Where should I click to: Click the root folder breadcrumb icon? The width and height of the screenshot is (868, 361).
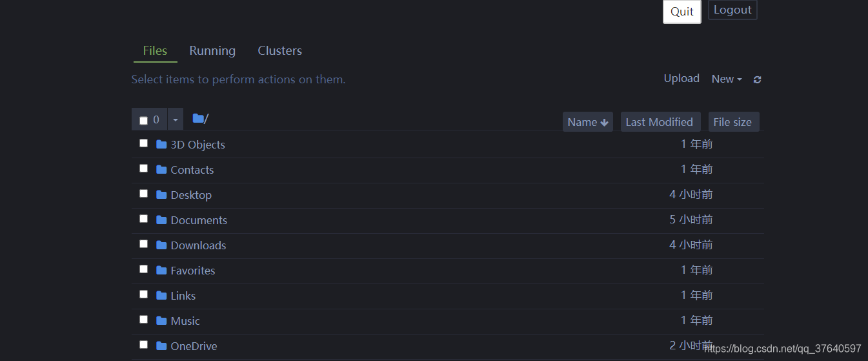click(x=198, y=118)
